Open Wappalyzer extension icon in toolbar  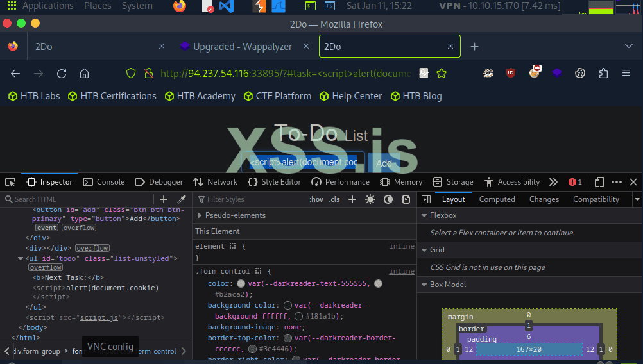556,73
